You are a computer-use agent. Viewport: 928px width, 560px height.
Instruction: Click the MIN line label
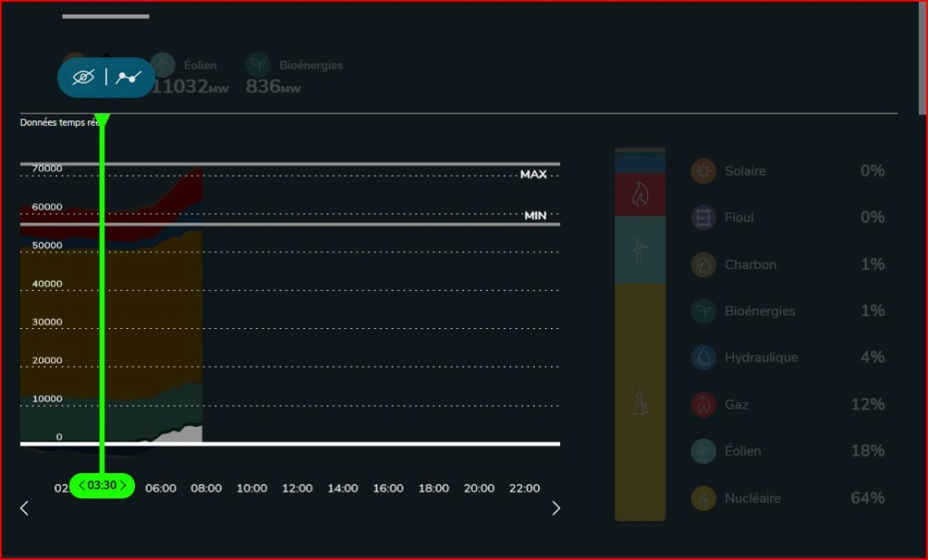pyautogui.click(x=536, y=216)
